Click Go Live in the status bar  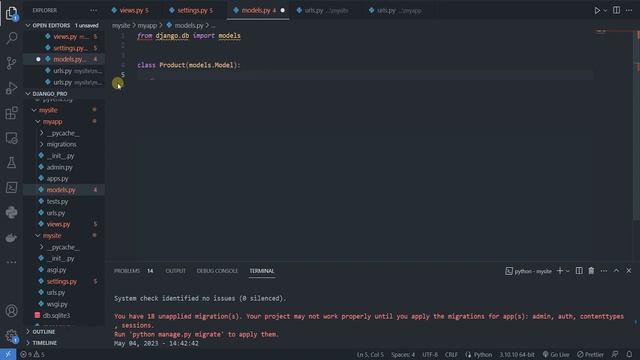556,354
